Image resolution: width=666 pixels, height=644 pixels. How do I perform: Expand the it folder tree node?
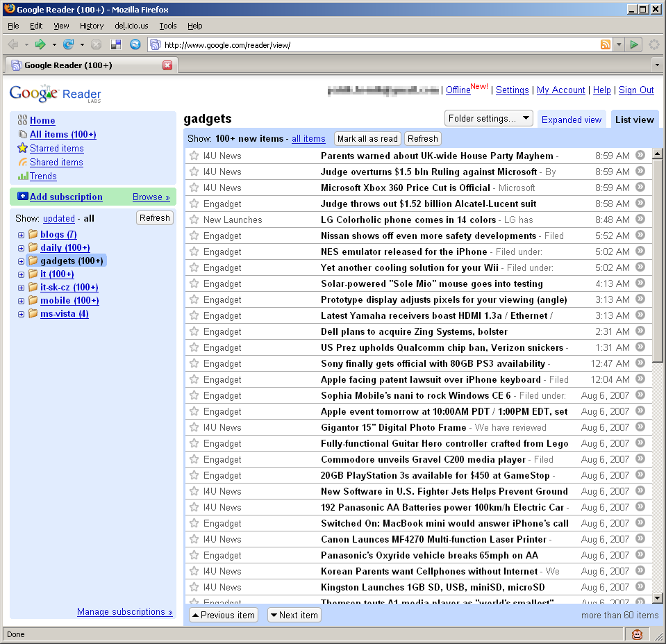click(x=21, y=274)
